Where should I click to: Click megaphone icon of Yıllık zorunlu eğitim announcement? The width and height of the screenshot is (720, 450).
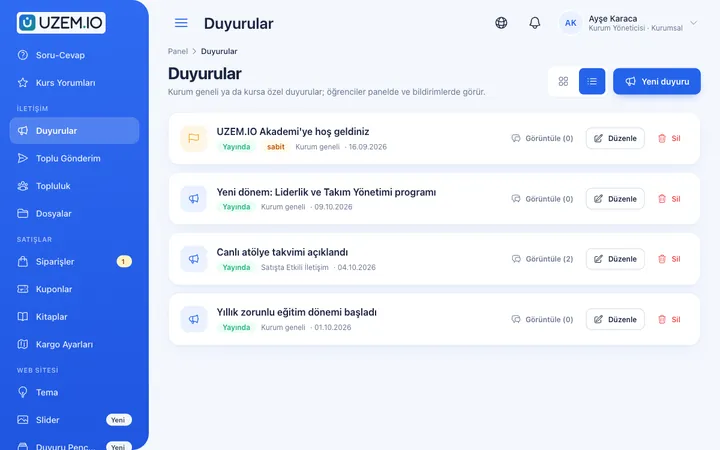click(x=194, y=319)
